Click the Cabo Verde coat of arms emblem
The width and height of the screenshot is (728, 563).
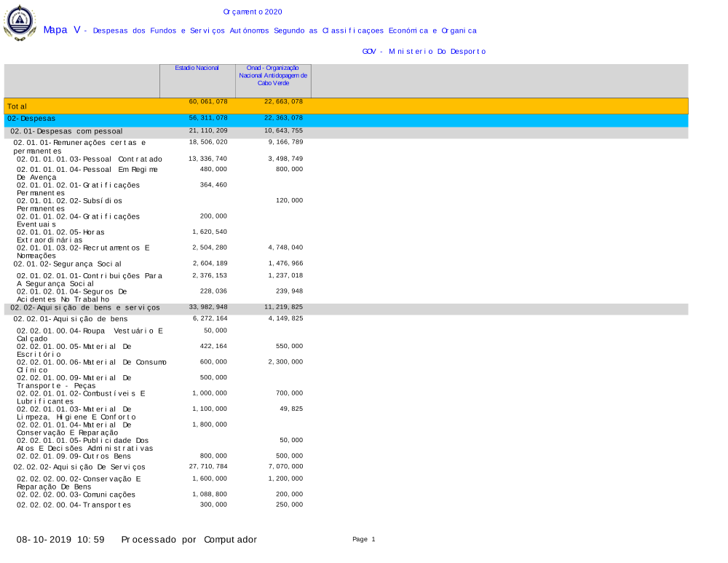tap(20, 23)
